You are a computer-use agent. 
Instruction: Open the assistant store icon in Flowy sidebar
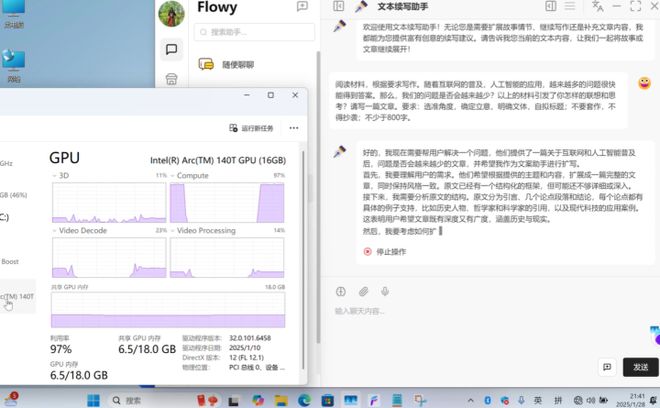[x=171, y=79]
